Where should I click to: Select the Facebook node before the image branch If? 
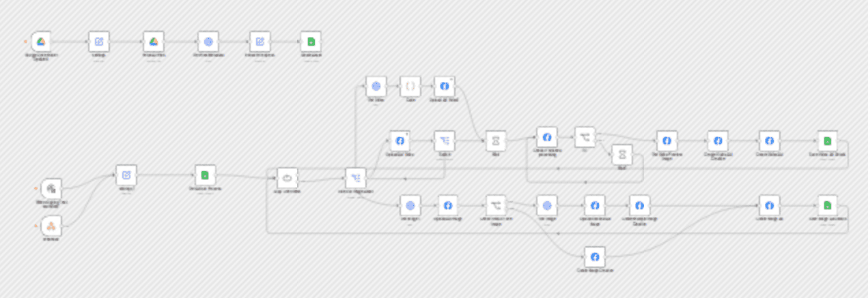click(448, 205)
